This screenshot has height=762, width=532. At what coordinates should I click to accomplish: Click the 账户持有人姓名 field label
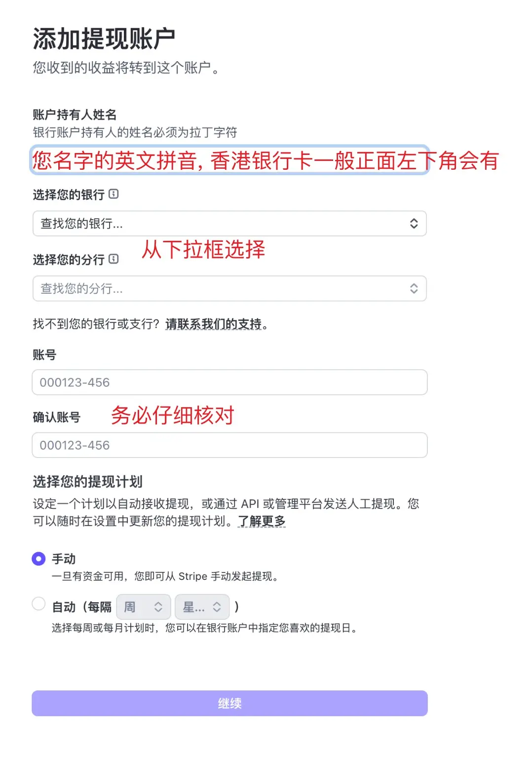75,114
